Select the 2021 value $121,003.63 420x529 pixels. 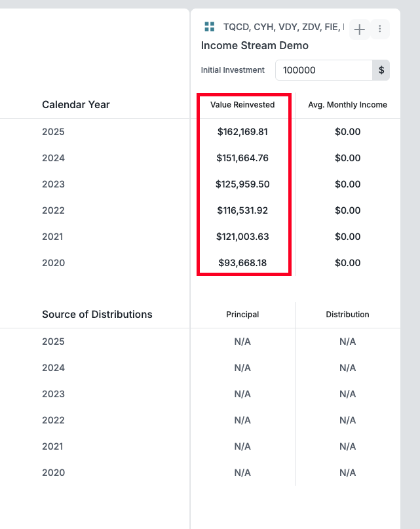(x=242, y=237)
